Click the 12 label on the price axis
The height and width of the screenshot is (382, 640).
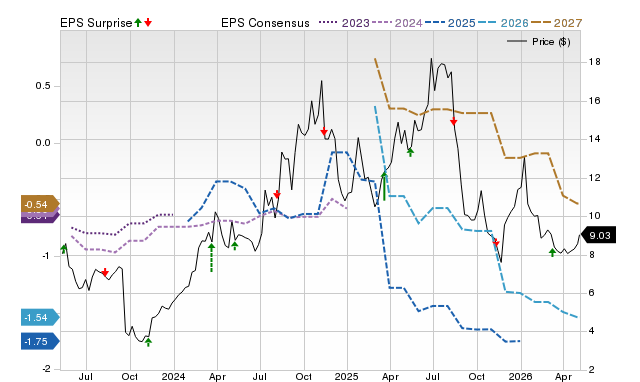(594, 178)
